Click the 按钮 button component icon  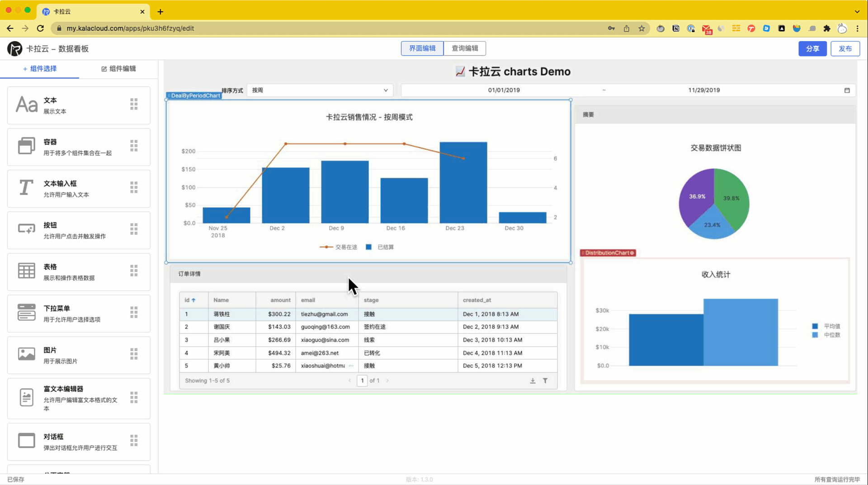(26, 229)
